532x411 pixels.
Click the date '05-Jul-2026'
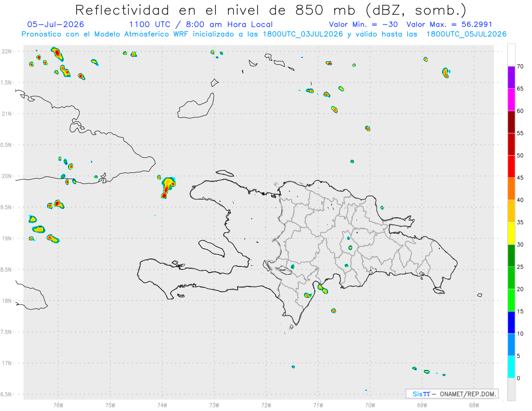56,24
